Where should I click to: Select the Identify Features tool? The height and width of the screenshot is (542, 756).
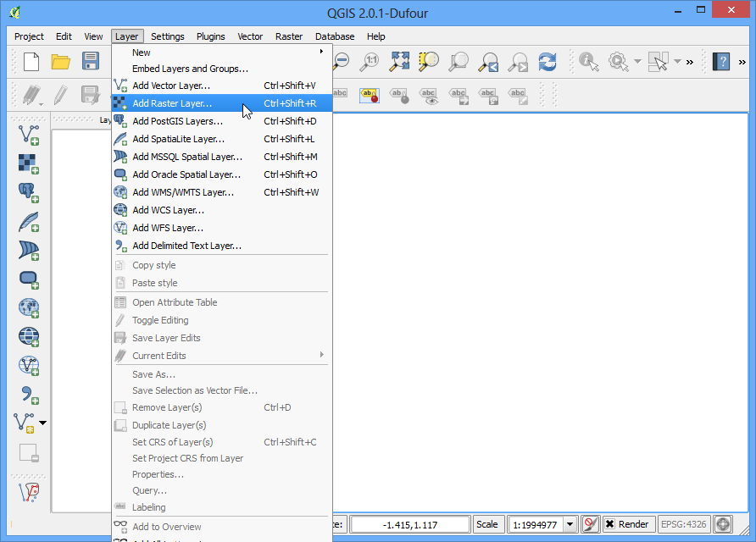(589, 62)
